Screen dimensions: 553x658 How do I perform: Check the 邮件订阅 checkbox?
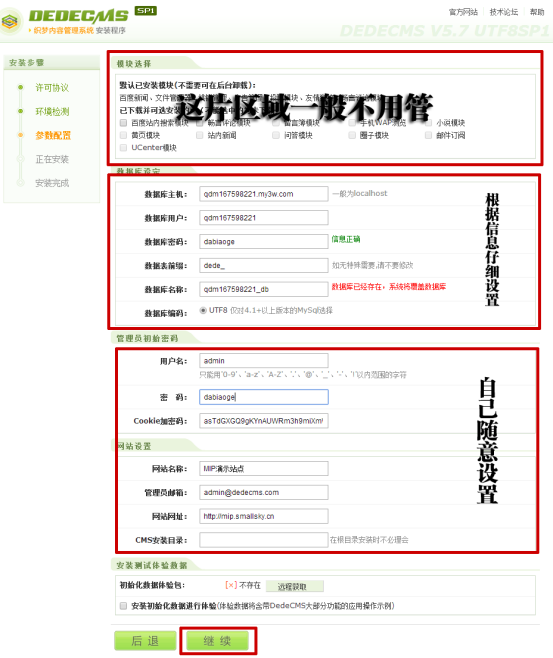point(428,135)
